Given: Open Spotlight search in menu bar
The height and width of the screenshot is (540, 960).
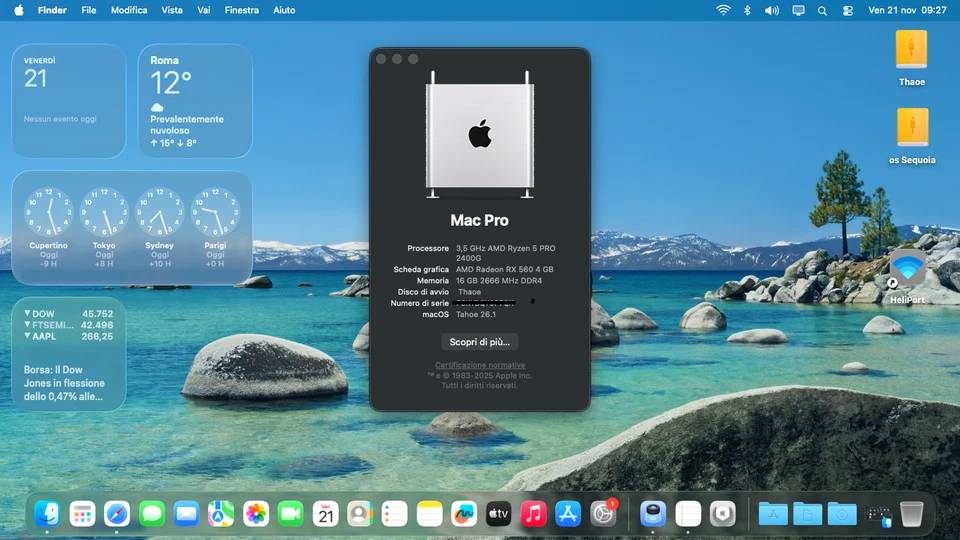Looking at the screenshot, I should [x=822, y=10].
